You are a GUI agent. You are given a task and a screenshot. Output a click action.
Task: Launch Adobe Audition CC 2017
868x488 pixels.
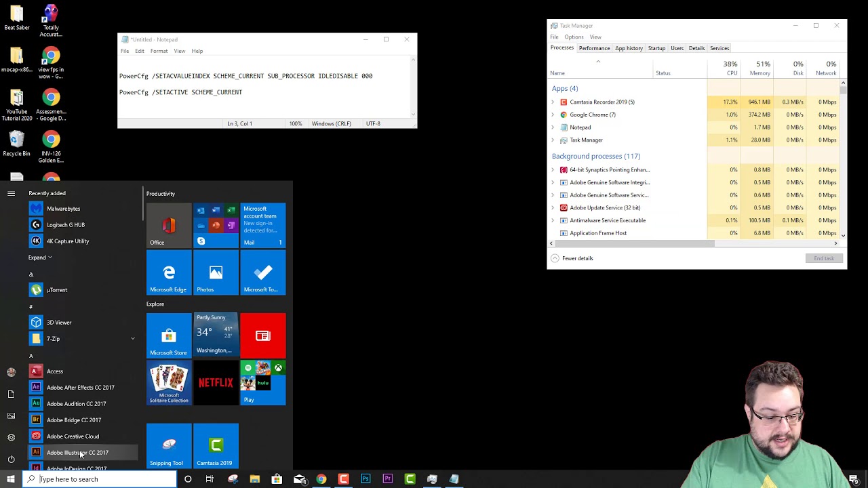point(83,404)
